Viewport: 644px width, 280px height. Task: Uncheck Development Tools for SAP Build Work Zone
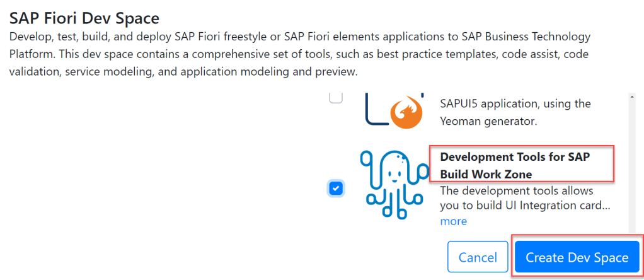pyautogui.click(x=336, y=188)
